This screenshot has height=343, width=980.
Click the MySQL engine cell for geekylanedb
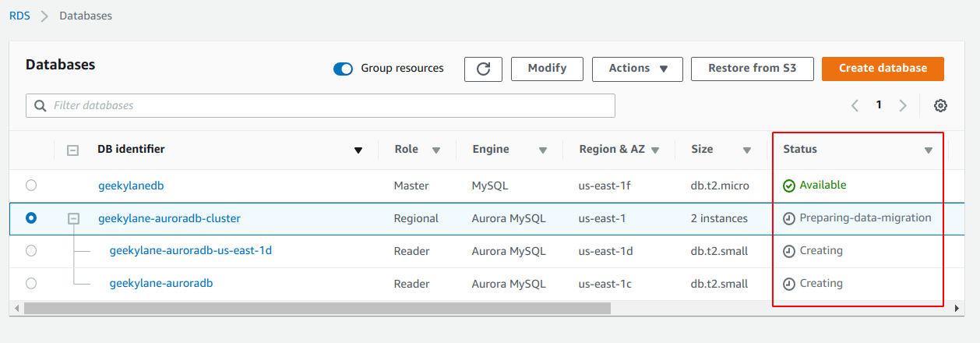(x=491, y=186)
